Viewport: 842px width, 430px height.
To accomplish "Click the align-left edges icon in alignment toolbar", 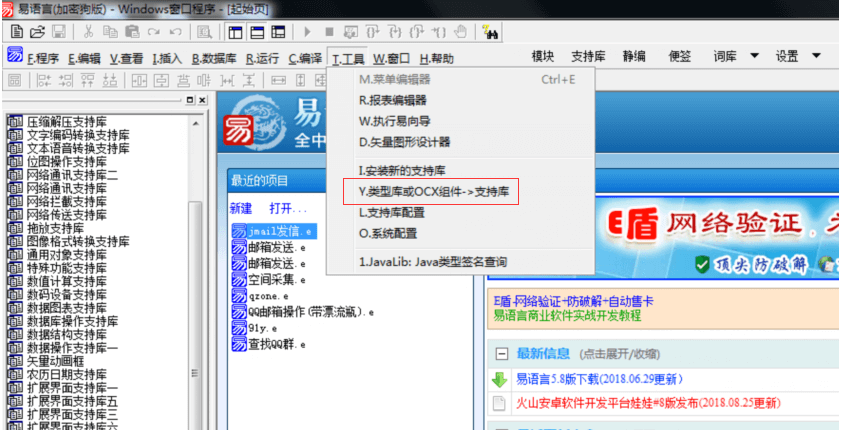I will [x=43, y=81].
